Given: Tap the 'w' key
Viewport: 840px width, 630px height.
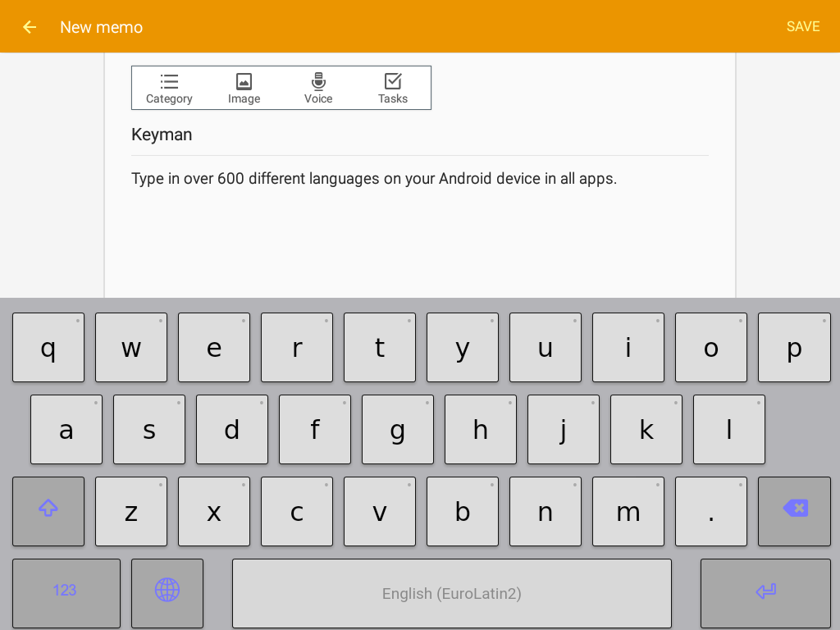Looking at the screenshot, I should 131,347.
